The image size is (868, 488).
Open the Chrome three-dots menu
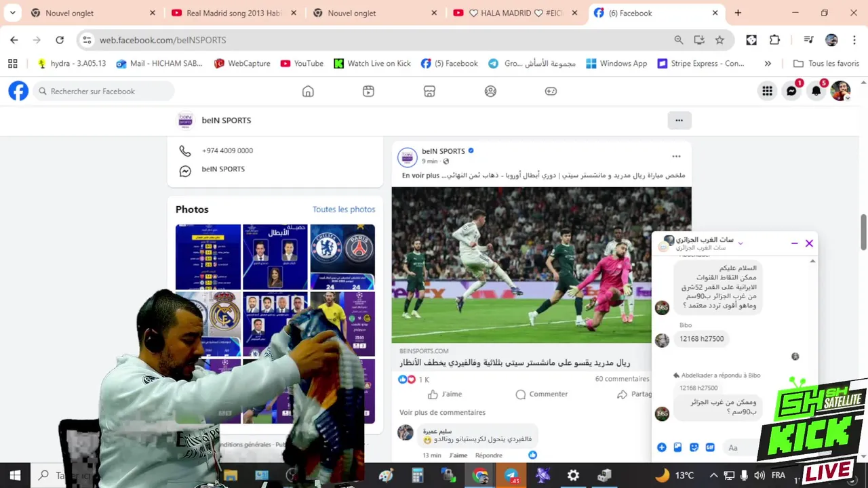click(854, 40)
